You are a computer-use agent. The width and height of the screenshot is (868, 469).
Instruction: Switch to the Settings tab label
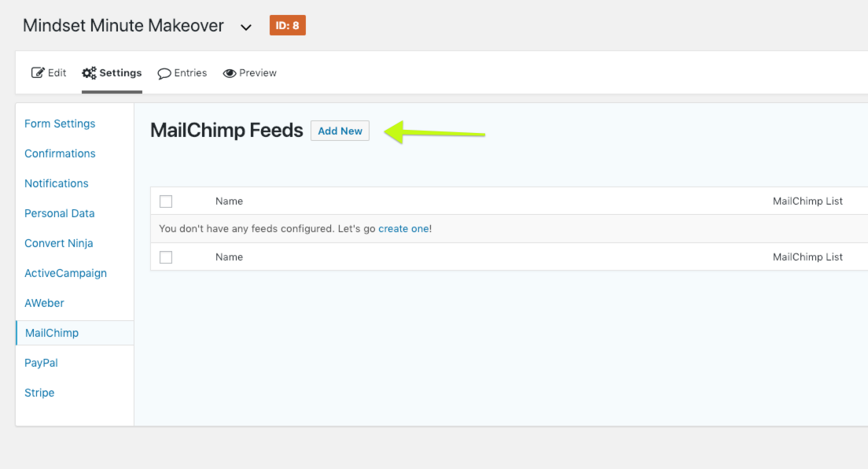(120, 72)
